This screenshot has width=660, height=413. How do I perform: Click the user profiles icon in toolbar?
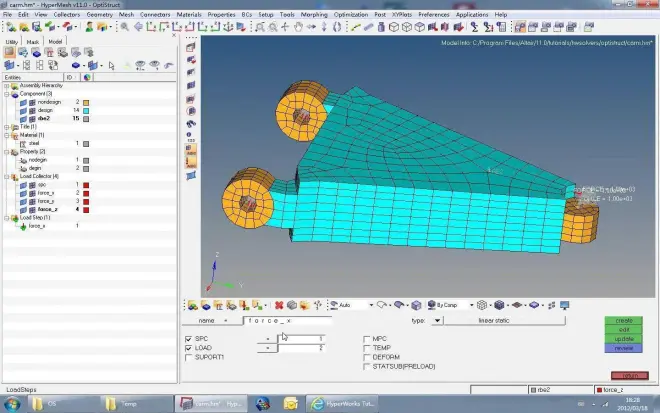point(91,27)
